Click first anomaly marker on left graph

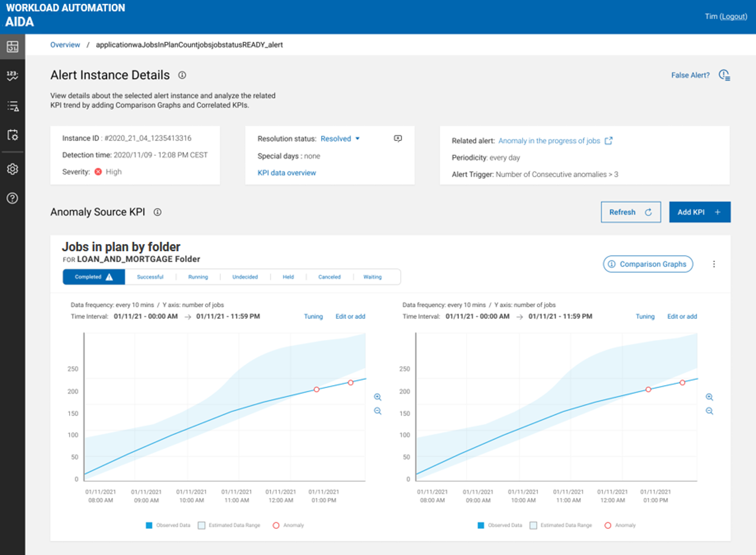(x=316, y=390)
